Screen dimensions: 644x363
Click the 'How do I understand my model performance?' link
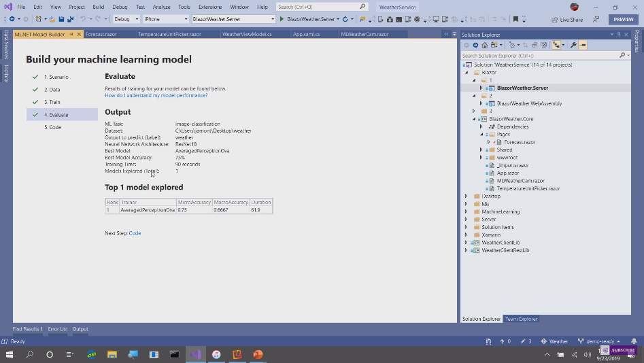tap(156, 95)
